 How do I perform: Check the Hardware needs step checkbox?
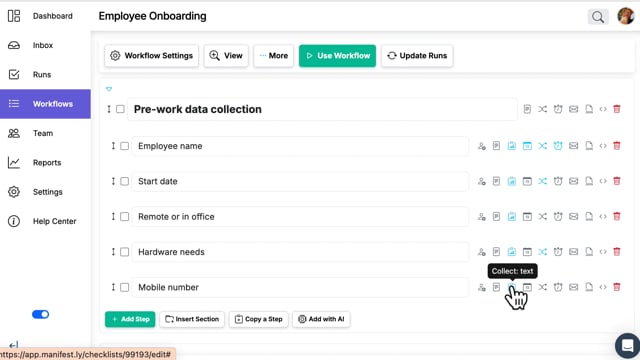[x=124, y=252]
